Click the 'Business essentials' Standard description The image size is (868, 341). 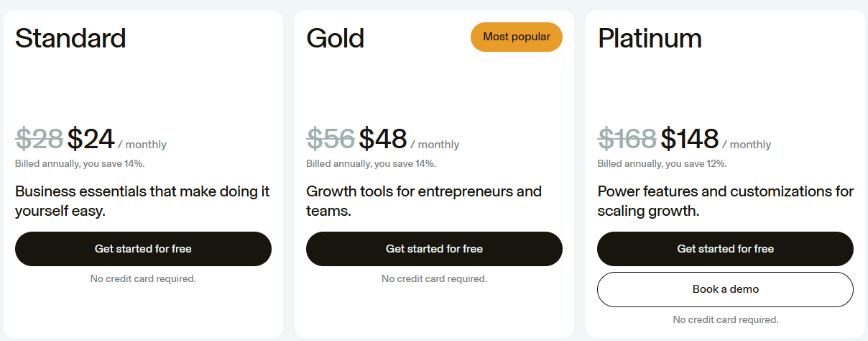coord(142,201)
